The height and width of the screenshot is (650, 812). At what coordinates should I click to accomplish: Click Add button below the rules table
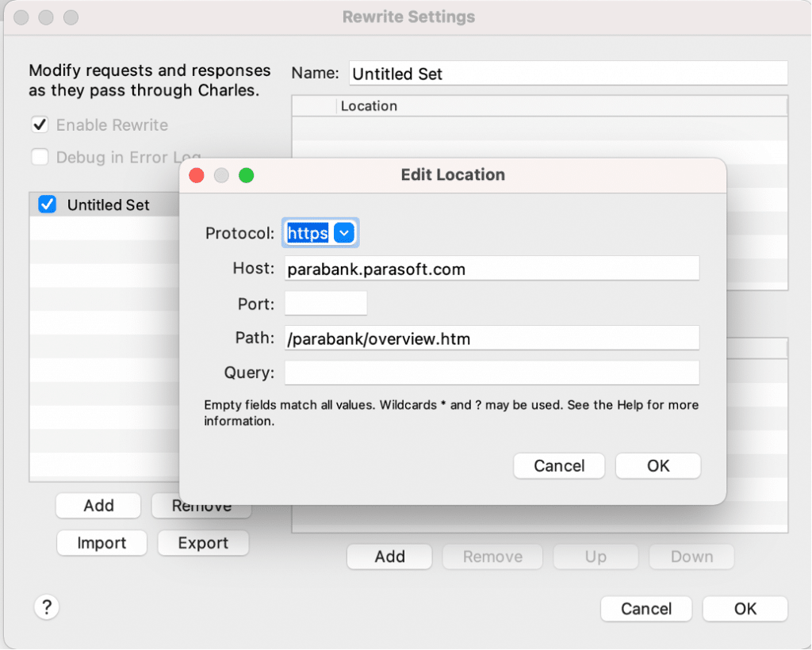click(389, 556)
